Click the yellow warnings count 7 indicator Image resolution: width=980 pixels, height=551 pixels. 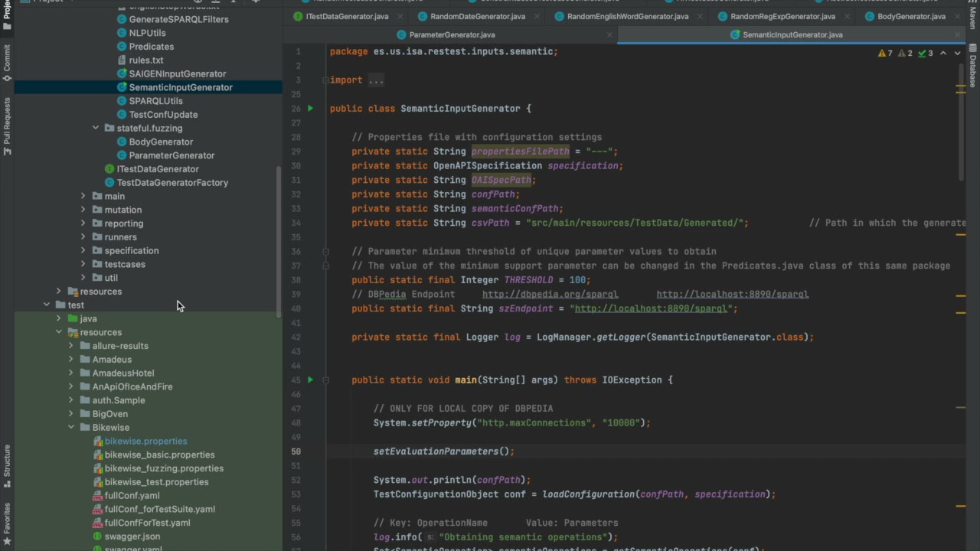point(885,54)
